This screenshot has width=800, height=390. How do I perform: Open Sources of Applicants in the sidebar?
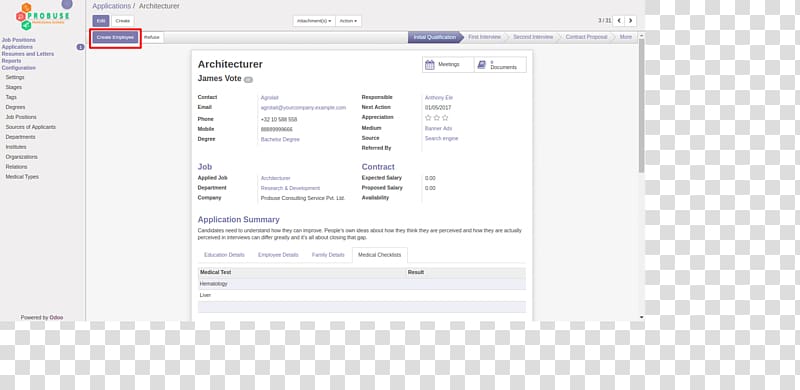pos(31,127)
